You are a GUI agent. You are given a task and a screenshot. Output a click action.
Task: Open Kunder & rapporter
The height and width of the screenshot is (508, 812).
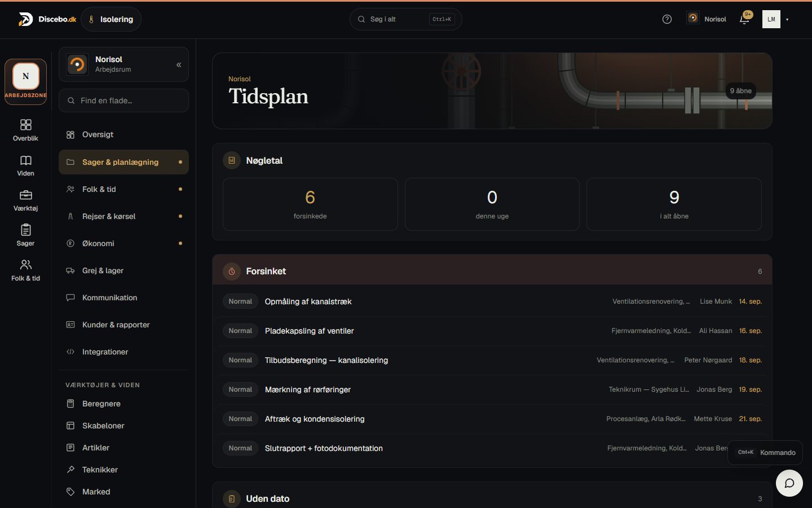tap(123, 325)
